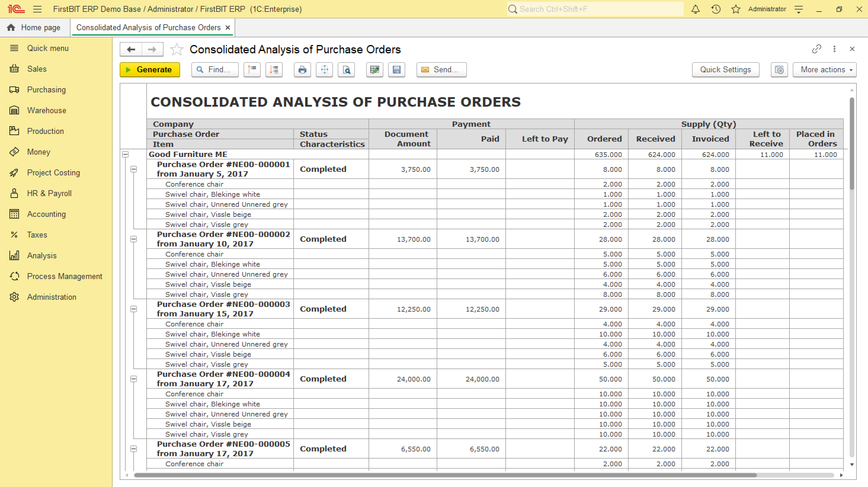Click the global search field
Image resolution: width=868 pixels, height=487 pixels.
tap(595, 9)
